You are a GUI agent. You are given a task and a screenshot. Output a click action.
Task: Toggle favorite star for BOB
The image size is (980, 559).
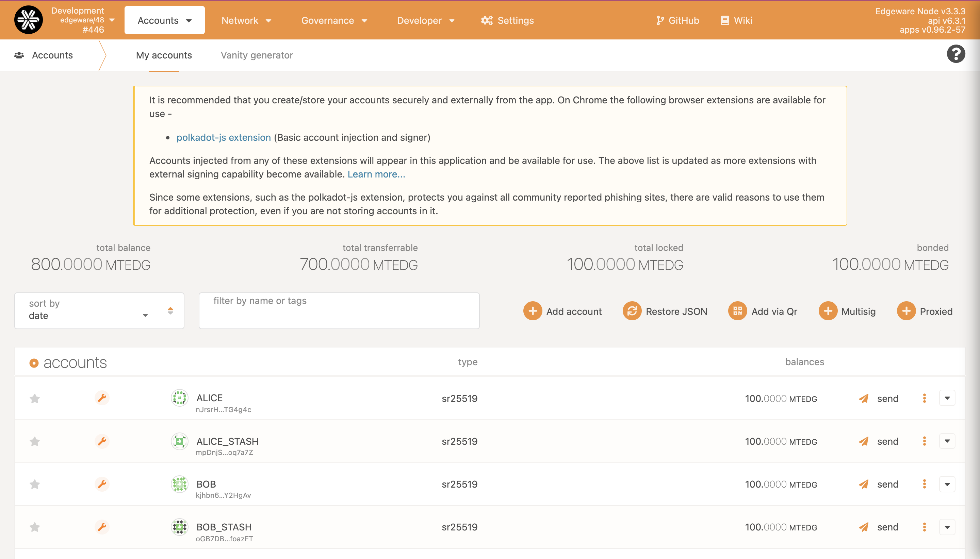(x=35, y=484)
